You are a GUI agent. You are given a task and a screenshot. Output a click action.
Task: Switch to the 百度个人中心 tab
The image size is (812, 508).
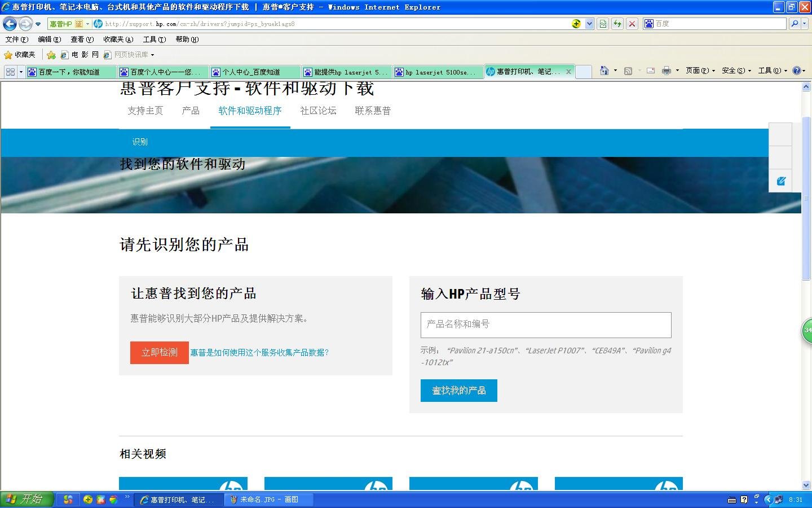(164, 72)
